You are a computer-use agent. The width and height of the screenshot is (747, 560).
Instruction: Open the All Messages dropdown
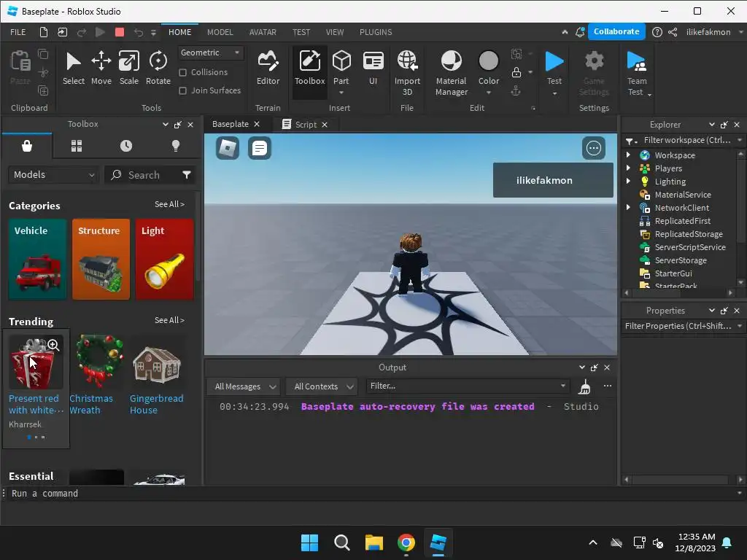[245, 386]
